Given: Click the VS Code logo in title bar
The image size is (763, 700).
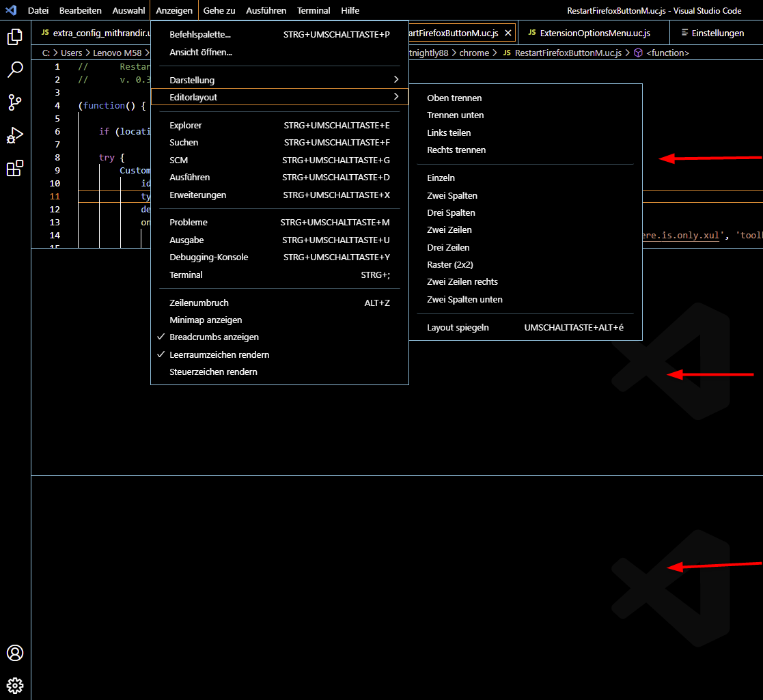Looking at the screenshot, I should [x=11, y=10].
